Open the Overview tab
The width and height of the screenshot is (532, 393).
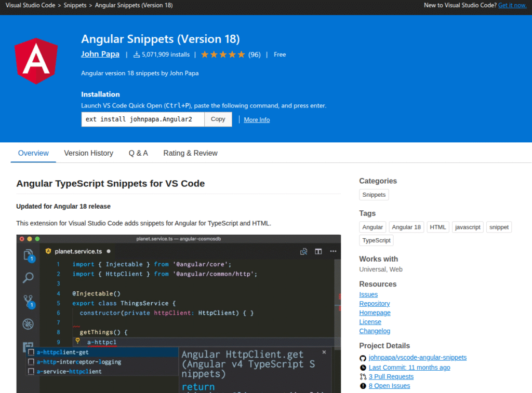33,153
